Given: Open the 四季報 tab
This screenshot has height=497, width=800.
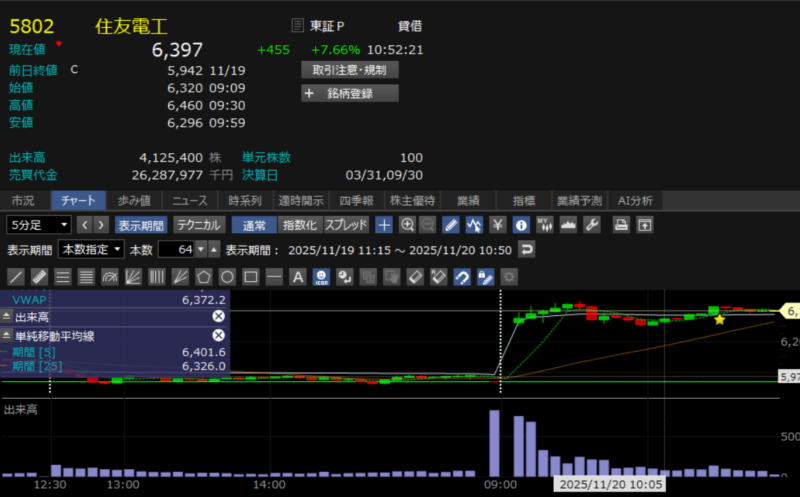Looking at the screenshot, I should point(356,200).
